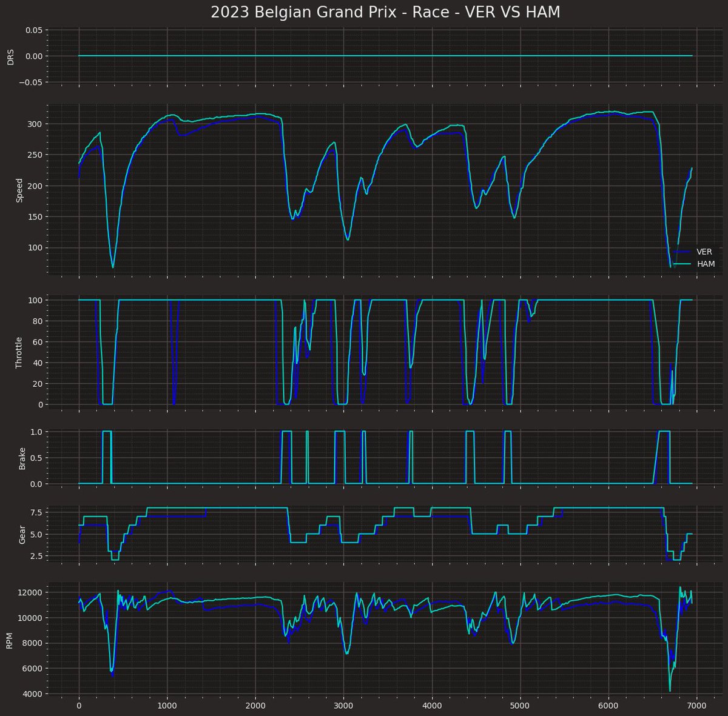Click the chart title '2023 Belgian Grand Prix - Race - VER VS HAM'
Screen dimensions: 728x716
point(385,12)
